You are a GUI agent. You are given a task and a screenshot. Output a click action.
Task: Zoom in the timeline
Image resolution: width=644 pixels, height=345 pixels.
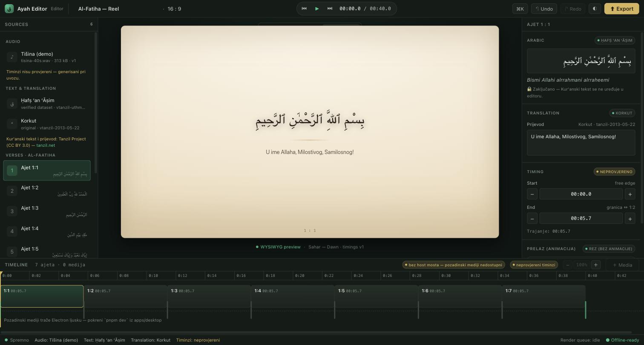(x=596, y=265)
